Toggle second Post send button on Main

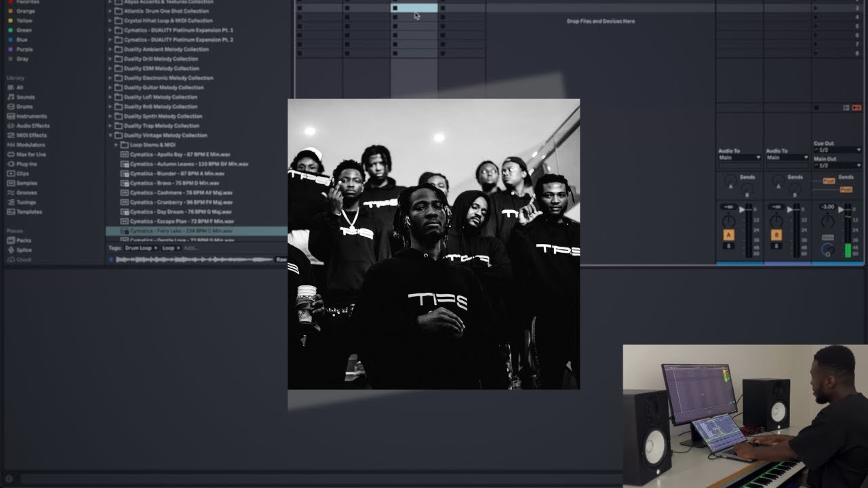click(845, 190)
